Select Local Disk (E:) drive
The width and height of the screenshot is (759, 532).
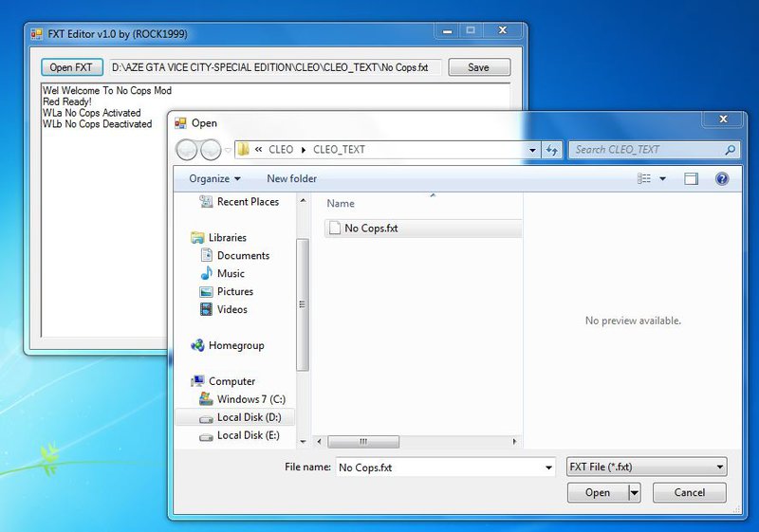click(240, 435)
